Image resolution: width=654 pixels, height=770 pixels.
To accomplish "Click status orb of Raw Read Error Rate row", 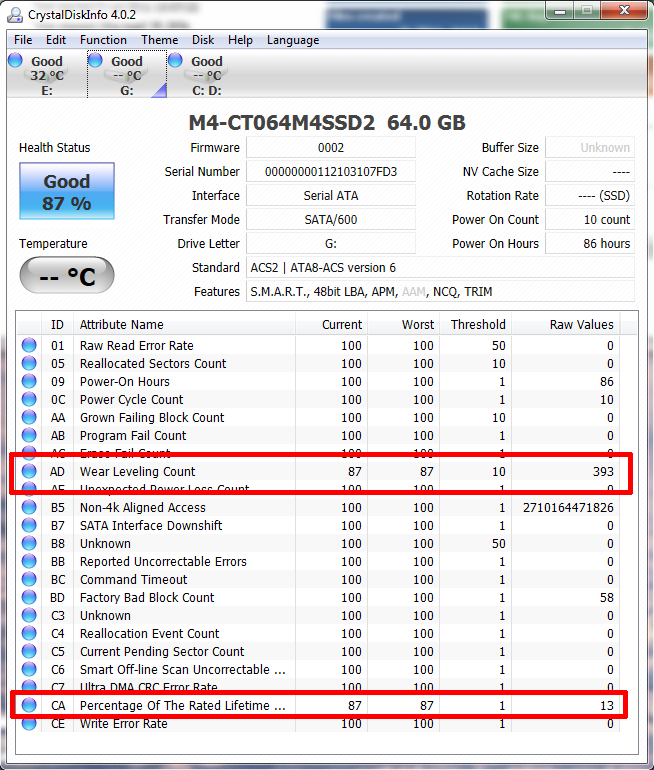I will pyautogui.click(x=29, y=345).
